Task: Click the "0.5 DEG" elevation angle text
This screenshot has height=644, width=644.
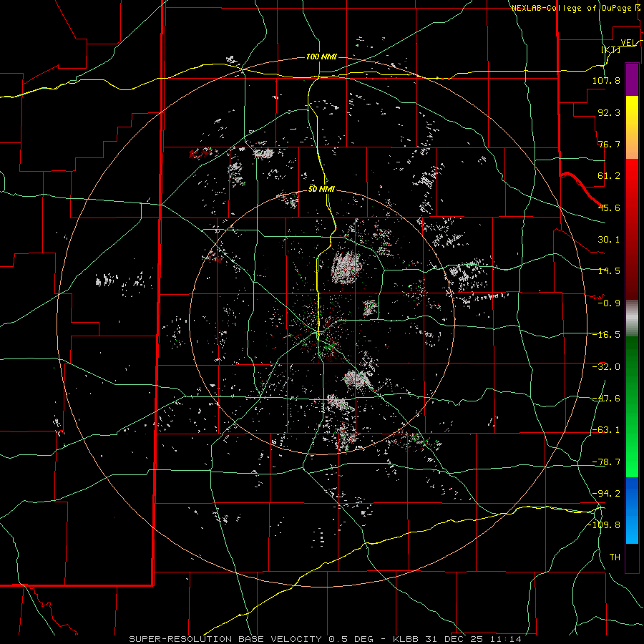Action: click(351, 639)
